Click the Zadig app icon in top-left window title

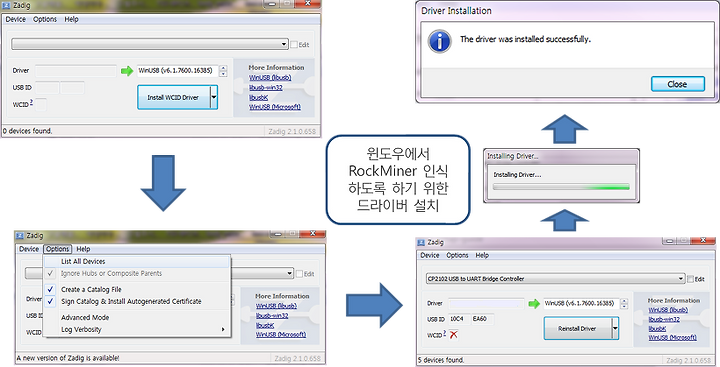pyautogui.click(x=6, y=6)
